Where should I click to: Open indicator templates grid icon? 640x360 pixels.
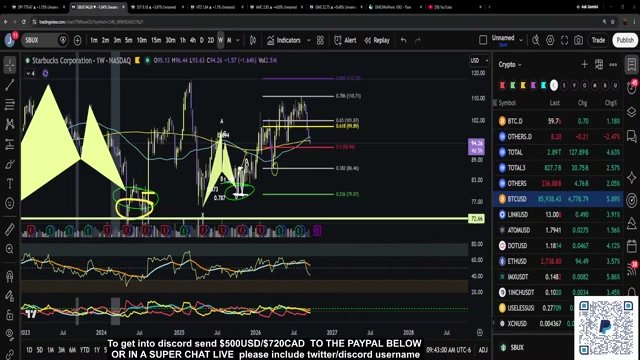click(x=320, y=40)
